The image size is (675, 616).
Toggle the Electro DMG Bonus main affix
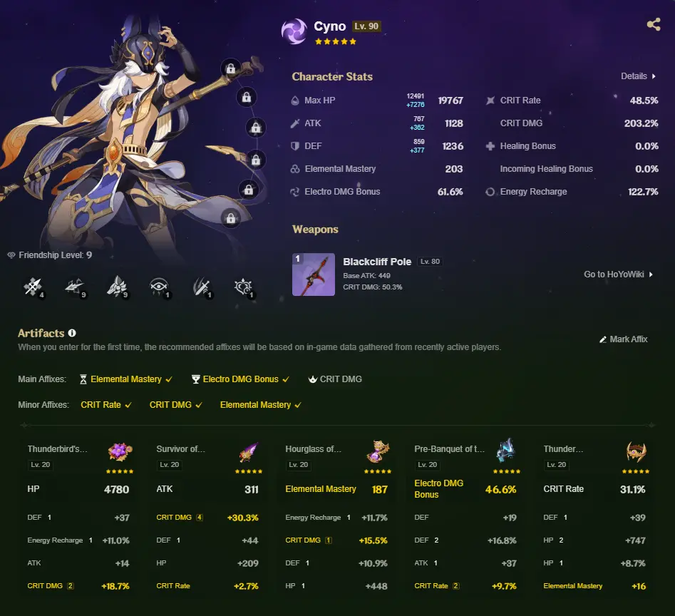[240, 379]
